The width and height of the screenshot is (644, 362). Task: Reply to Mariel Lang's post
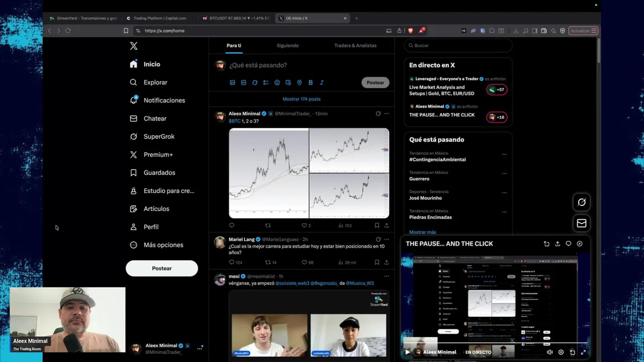point(235,262)
